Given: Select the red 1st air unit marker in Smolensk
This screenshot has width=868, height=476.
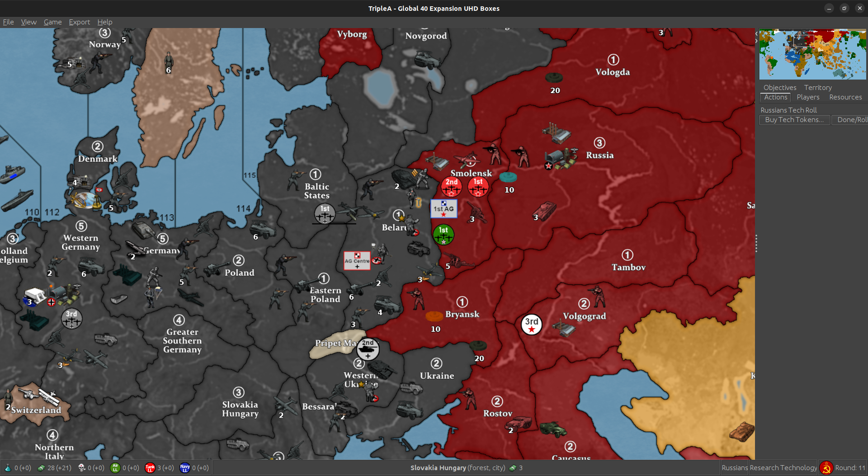Looking at the screenshot, I should click(478, 187).
